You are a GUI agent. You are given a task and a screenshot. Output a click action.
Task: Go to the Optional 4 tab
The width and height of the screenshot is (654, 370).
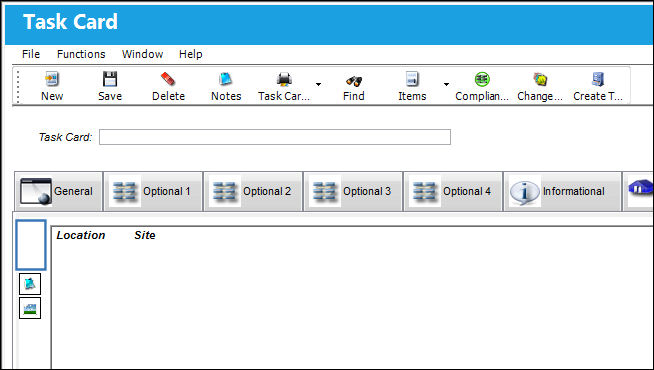[x=453, y=191]
